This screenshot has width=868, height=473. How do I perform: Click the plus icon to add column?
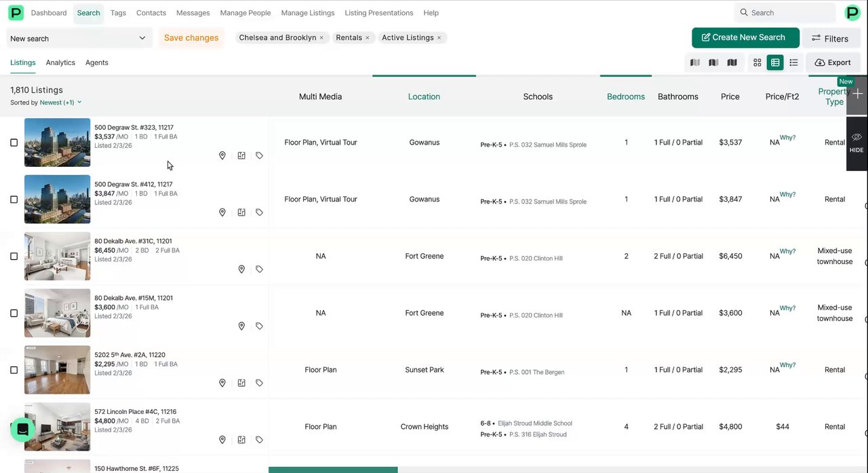(858, 94)
